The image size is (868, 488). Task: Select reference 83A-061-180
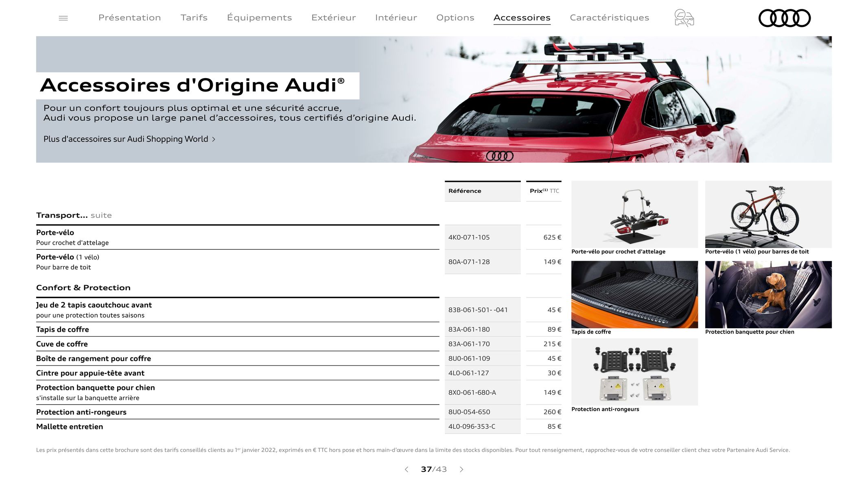[469, 329]
